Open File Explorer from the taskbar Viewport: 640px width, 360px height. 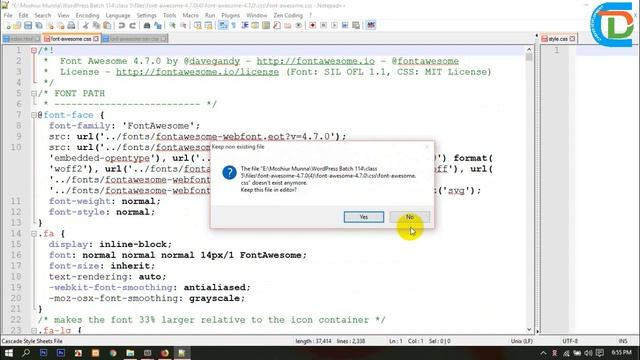pyautogui.click(x=130, y=353)
